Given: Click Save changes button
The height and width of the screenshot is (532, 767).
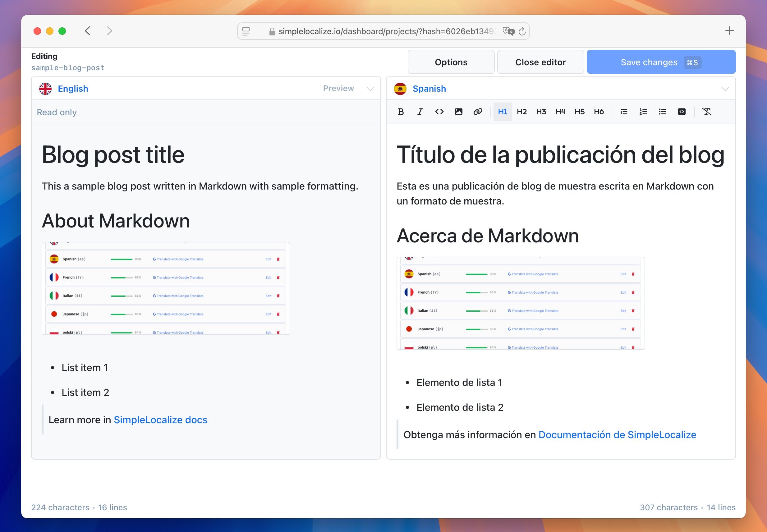Looking at the screenshot, I should point(661,62).
